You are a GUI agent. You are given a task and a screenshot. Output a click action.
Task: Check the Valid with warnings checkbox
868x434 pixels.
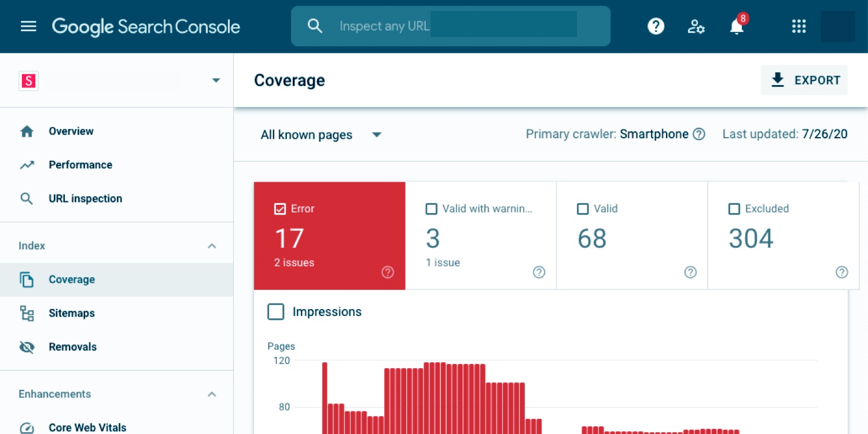[431, 209]
